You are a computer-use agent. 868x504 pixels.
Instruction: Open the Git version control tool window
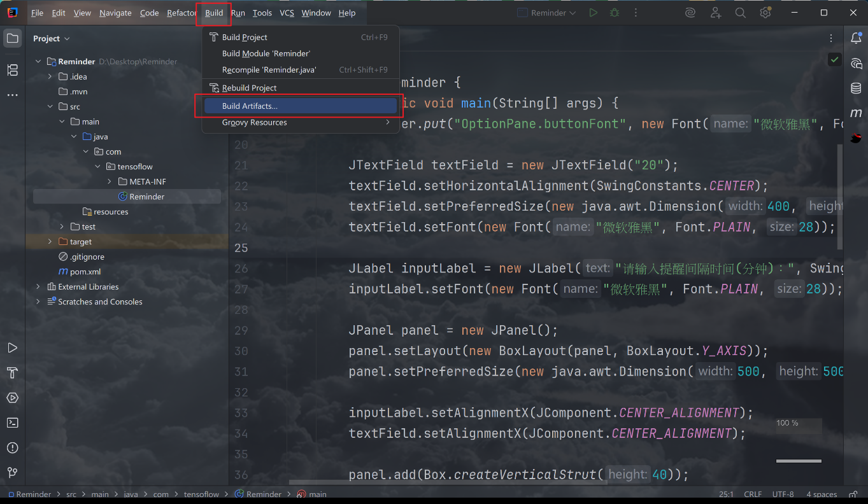click(12, 472)
